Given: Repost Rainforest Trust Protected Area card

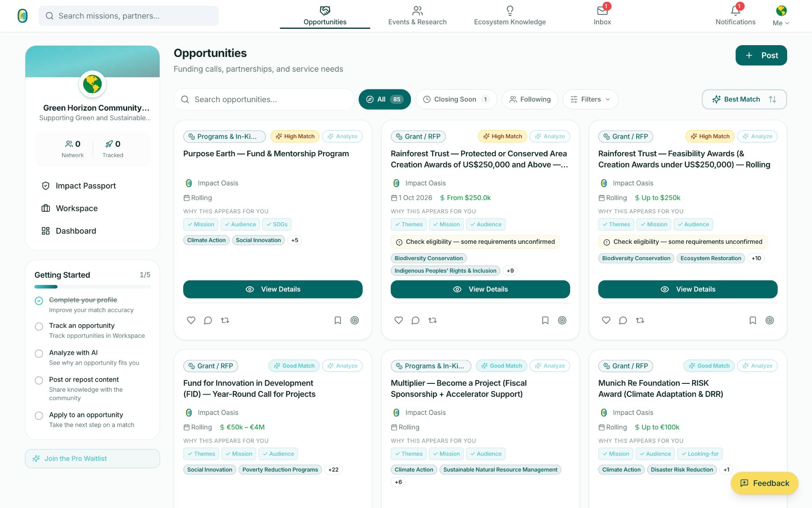Looking at the screenshot, I should 433,320.
